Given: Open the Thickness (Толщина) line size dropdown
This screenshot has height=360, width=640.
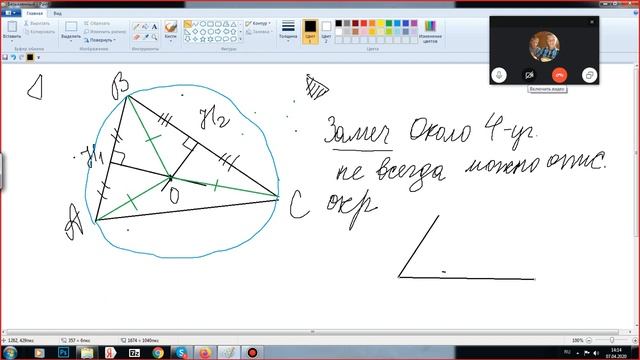Looking at the screenshot, I should pos(288,31).
